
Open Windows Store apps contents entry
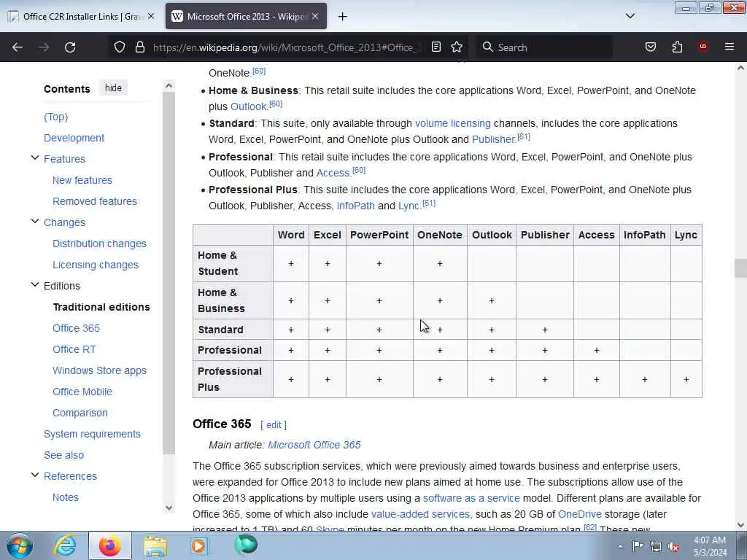[99, 370]
